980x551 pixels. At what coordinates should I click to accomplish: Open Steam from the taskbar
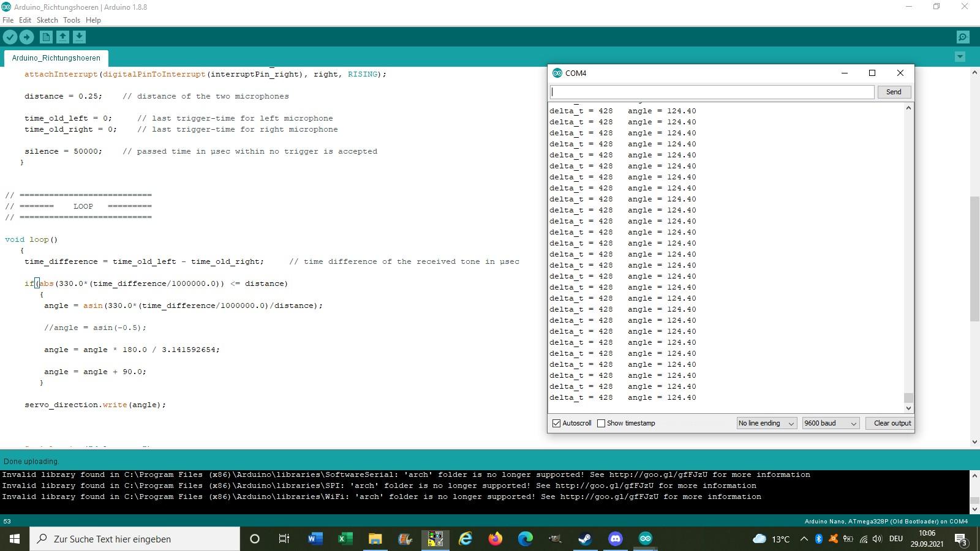585,539
